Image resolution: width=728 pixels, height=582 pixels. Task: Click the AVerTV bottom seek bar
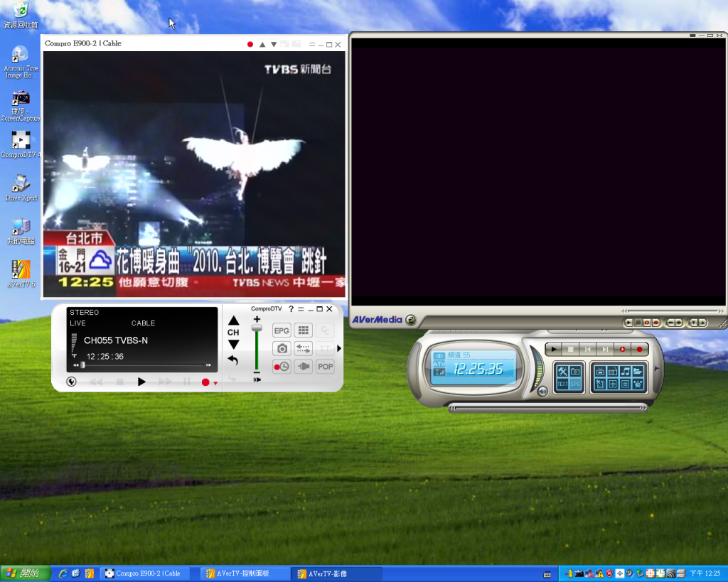548,408
